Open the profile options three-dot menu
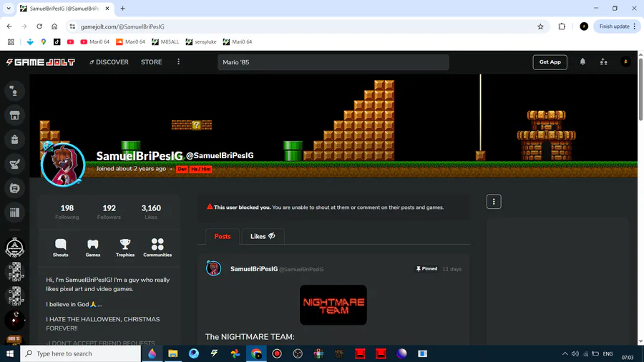 (494, 202)
